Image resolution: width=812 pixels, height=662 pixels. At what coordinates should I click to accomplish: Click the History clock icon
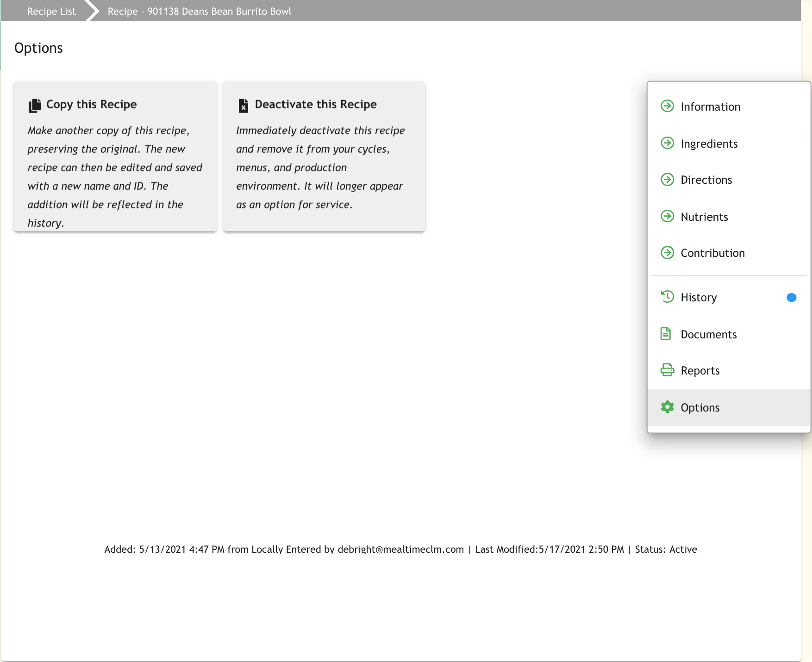tap(667, 297)
